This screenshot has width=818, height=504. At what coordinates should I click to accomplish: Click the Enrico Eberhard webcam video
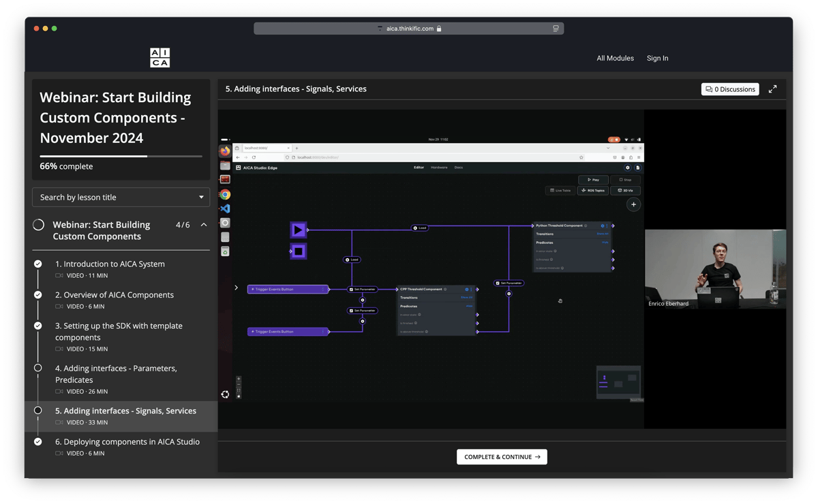[x=715, y=270]
